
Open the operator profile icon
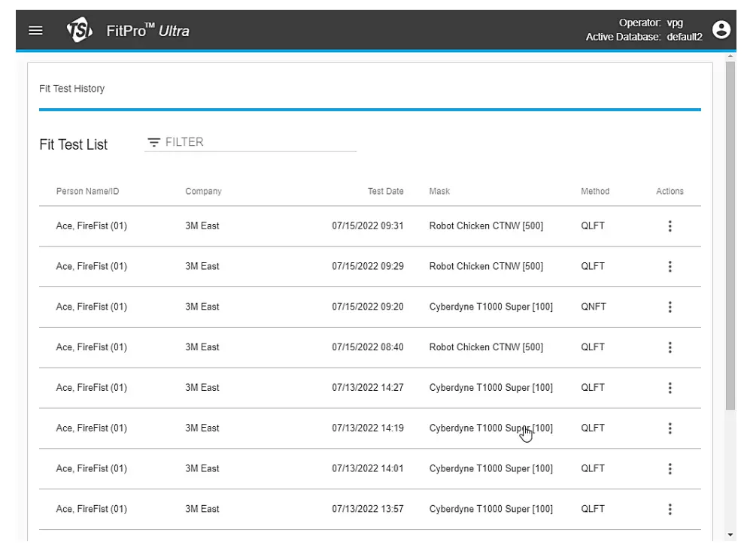721,31
